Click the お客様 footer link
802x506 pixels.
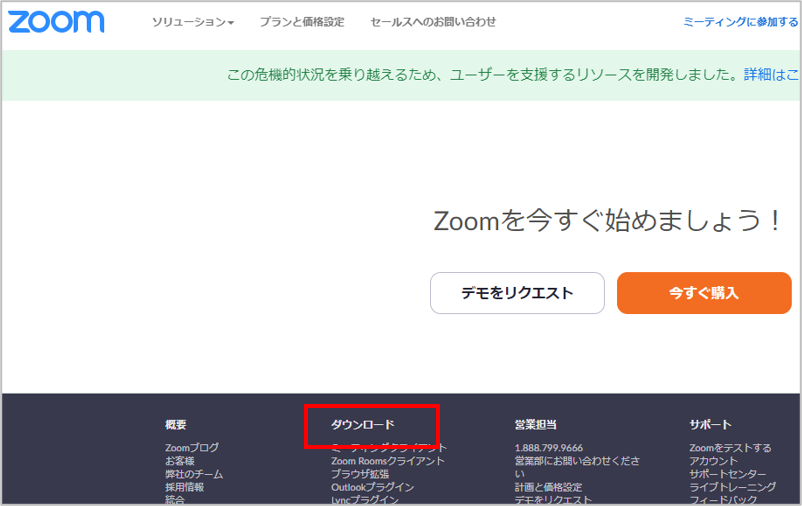(x=180, y=461)
